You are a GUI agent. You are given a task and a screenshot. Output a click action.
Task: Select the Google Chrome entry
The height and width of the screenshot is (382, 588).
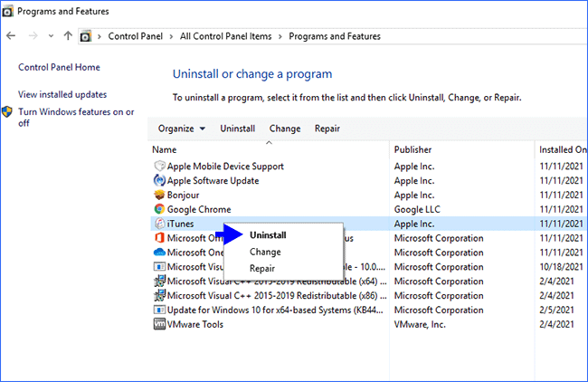(x=199, y=209)
